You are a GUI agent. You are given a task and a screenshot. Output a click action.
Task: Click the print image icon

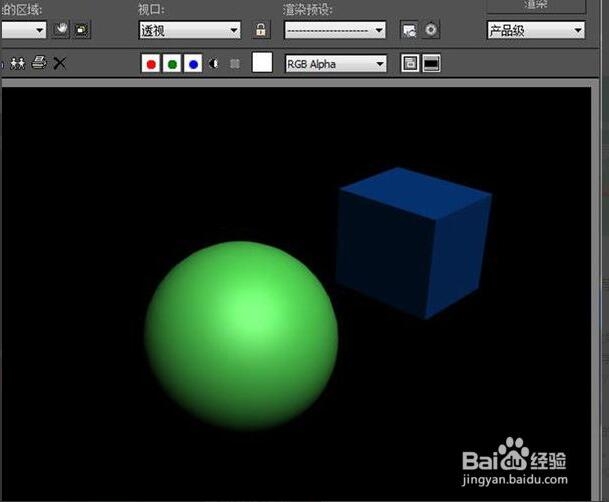[39, 63]
